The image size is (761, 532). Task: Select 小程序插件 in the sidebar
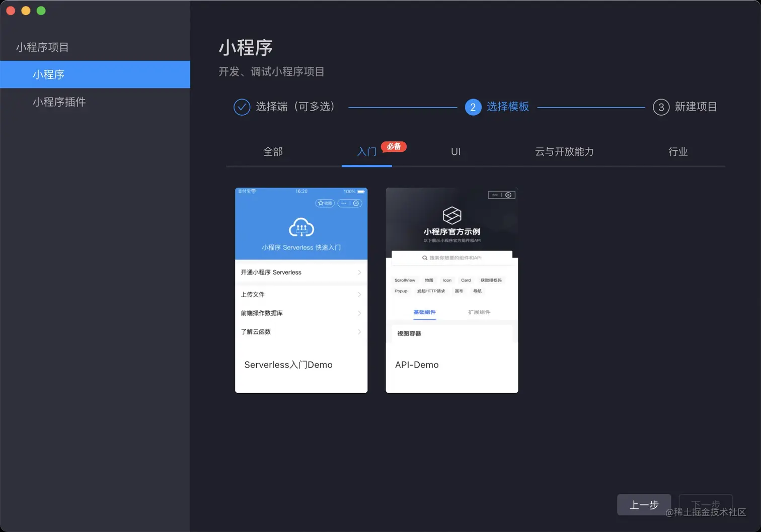[x=95, y=102]
